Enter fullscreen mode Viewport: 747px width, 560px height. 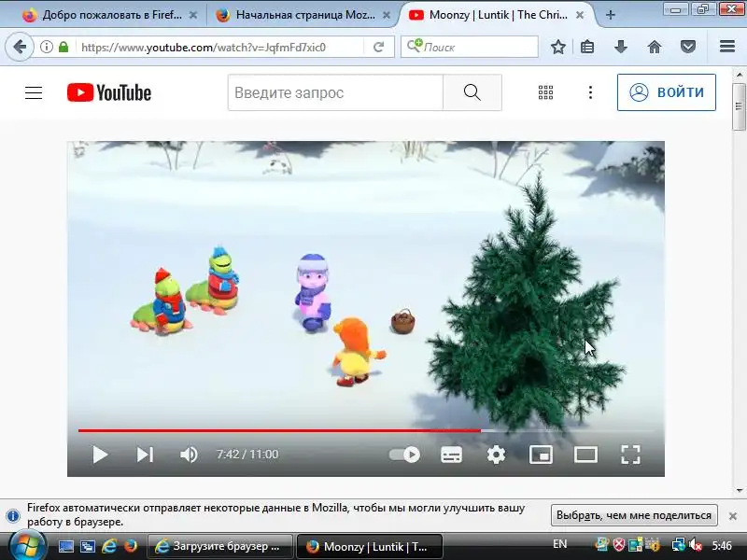point(630,455)
